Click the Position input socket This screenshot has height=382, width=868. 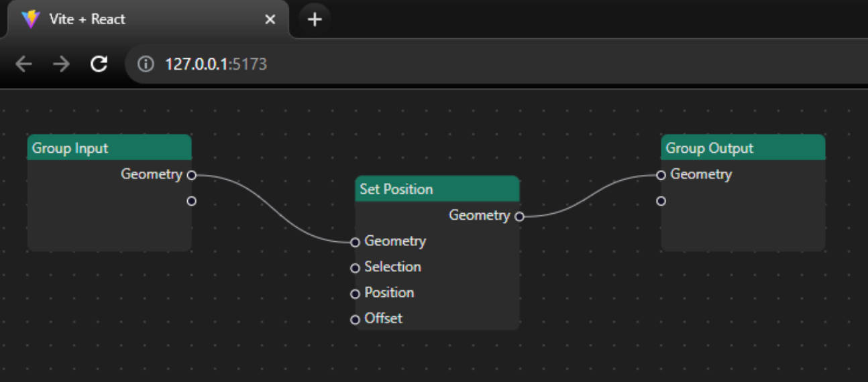click(356, 294)
